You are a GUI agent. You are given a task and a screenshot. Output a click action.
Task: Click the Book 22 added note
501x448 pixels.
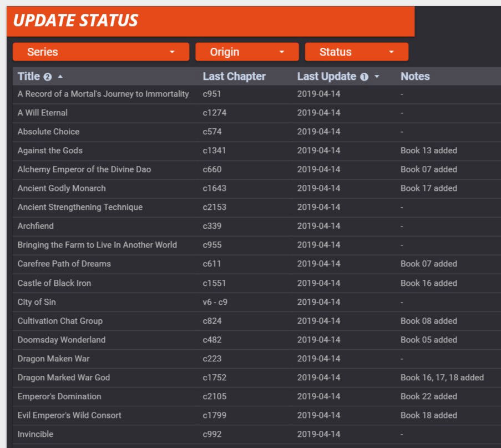point(428,396)
